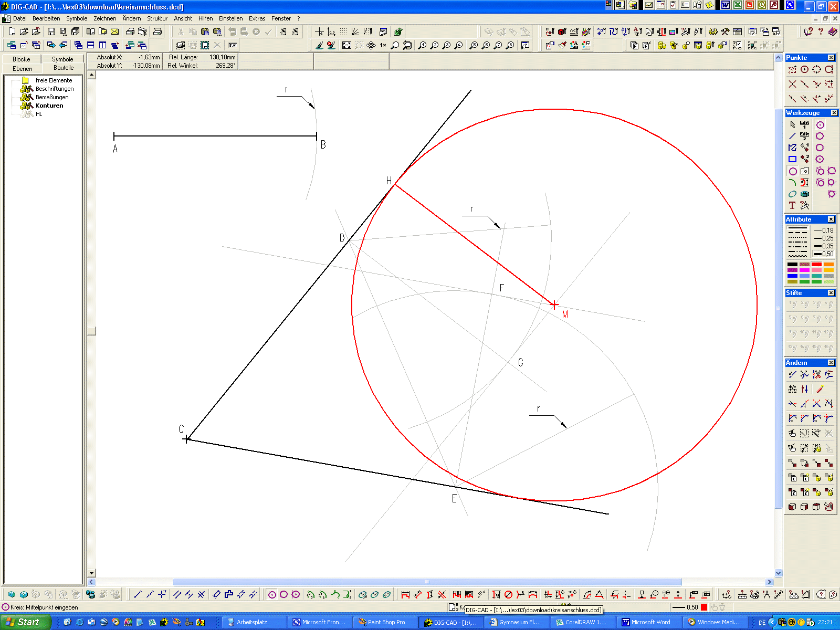Select the line drawing tool in Werkzeuge
This screenshot has width=840, height=630.
792,136
